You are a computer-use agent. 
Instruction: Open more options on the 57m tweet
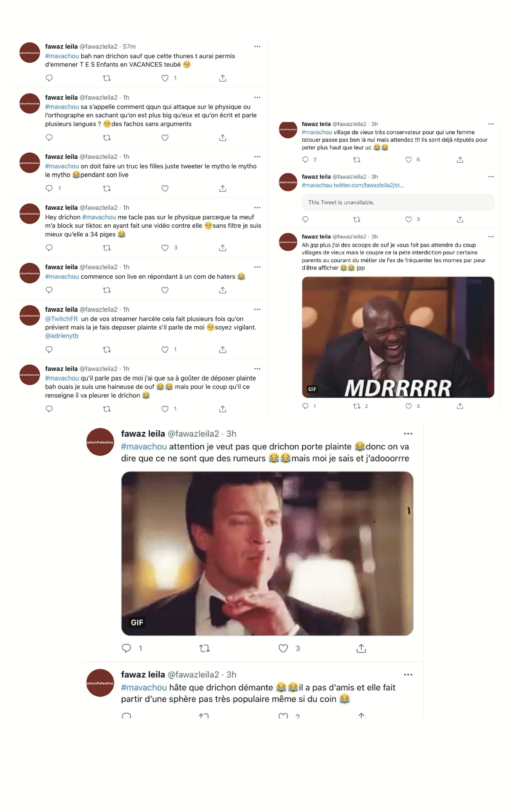[x=257, y=47]
